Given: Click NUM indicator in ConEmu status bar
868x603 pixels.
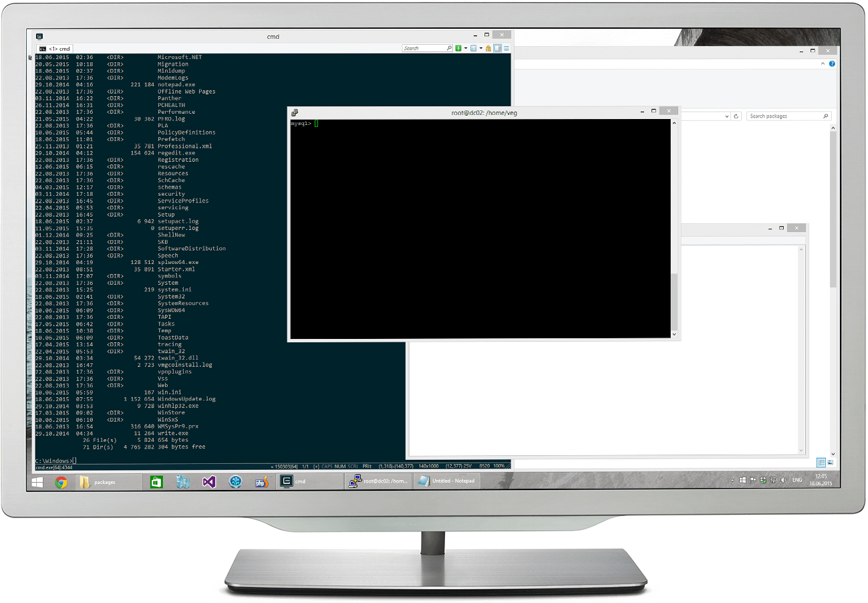Looking at the screenshot, I should [340, 466].
